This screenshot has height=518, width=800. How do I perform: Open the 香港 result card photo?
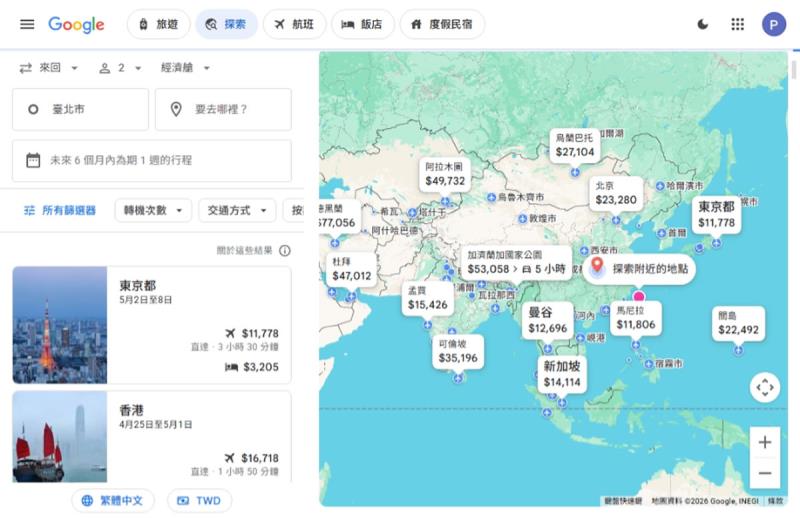[x=60, y=437]
